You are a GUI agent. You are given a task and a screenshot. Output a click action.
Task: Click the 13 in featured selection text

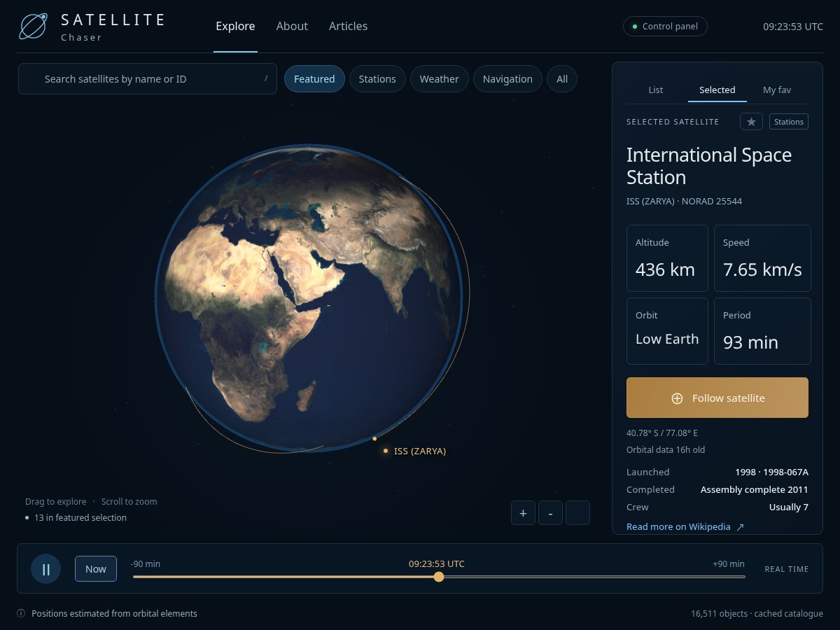(80, 518)
